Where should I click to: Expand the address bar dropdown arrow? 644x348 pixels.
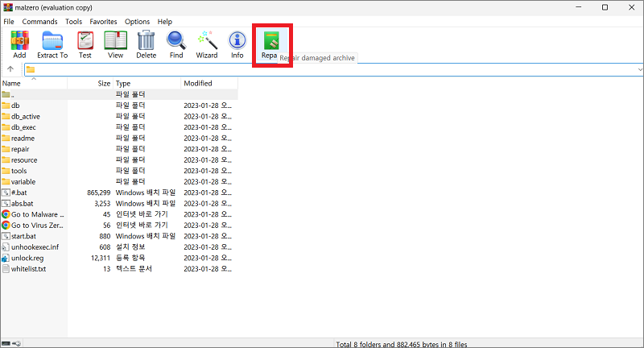[640, 69]
